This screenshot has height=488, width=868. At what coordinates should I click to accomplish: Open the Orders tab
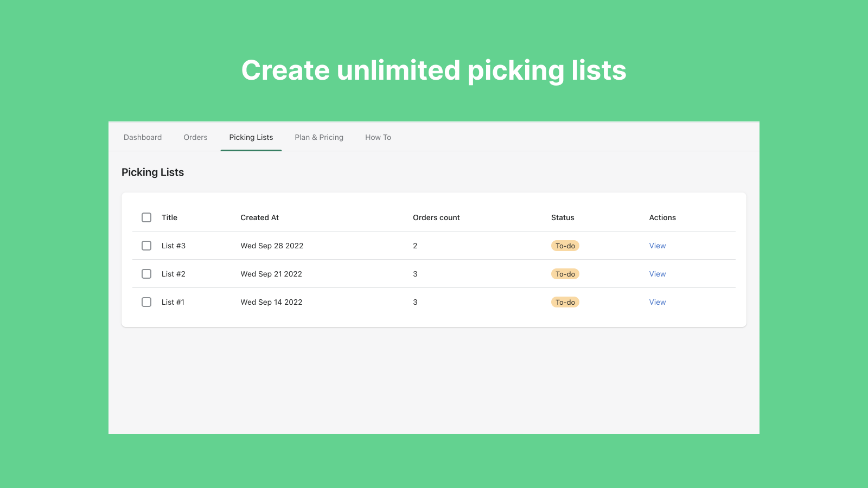point(195,137)
